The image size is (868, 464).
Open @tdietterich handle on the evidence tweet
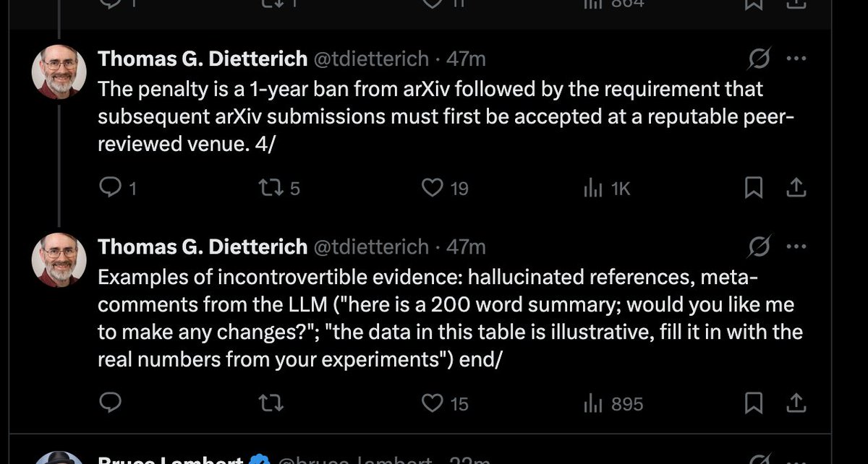(370, 247)
